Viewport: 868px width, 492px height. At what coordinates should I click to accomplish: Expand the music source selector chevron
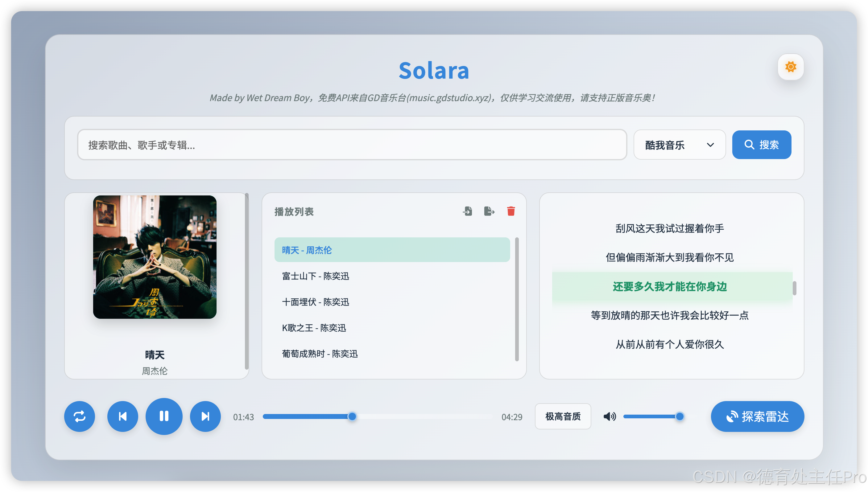coord(711,145)
